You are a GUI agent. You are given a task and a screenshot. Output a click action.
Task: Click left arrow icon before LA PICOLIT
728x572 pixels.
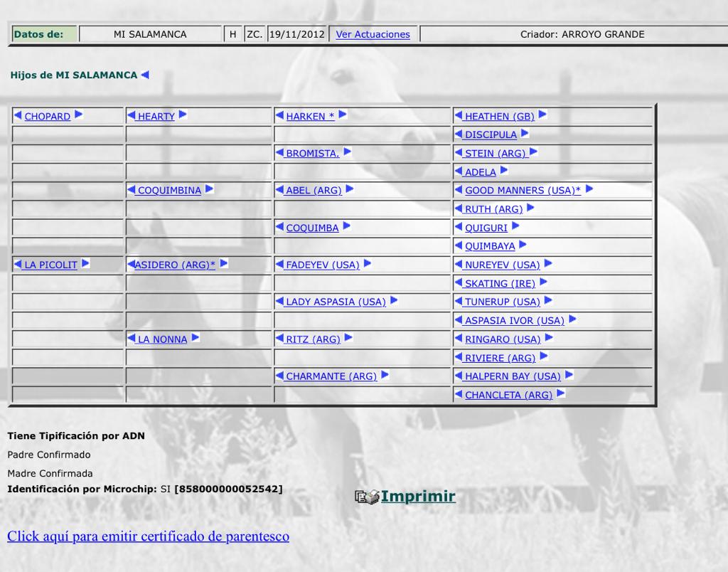18,264
